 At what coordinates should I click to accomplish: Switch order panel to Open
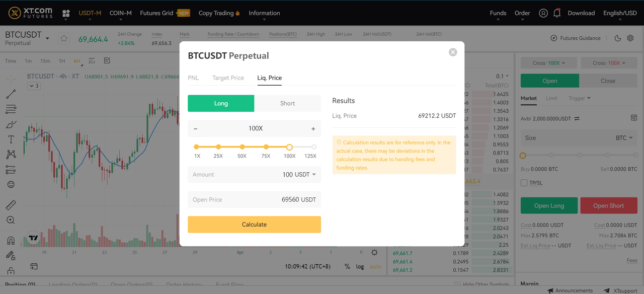click(550, 81)
